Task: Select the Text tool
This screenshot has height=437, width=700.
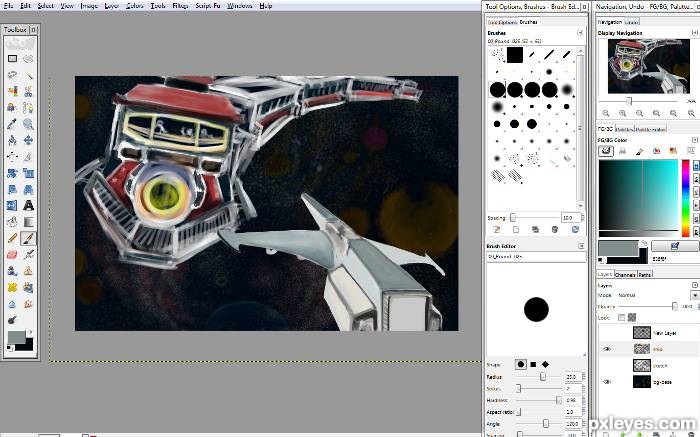Action: 28,205
